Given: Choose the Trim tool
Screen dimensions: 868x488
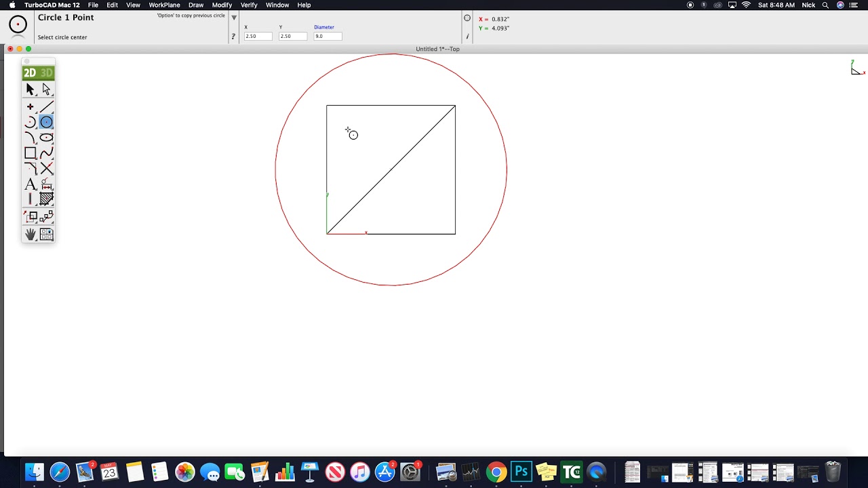Looking at the screenshot, I should click(46, 168).
